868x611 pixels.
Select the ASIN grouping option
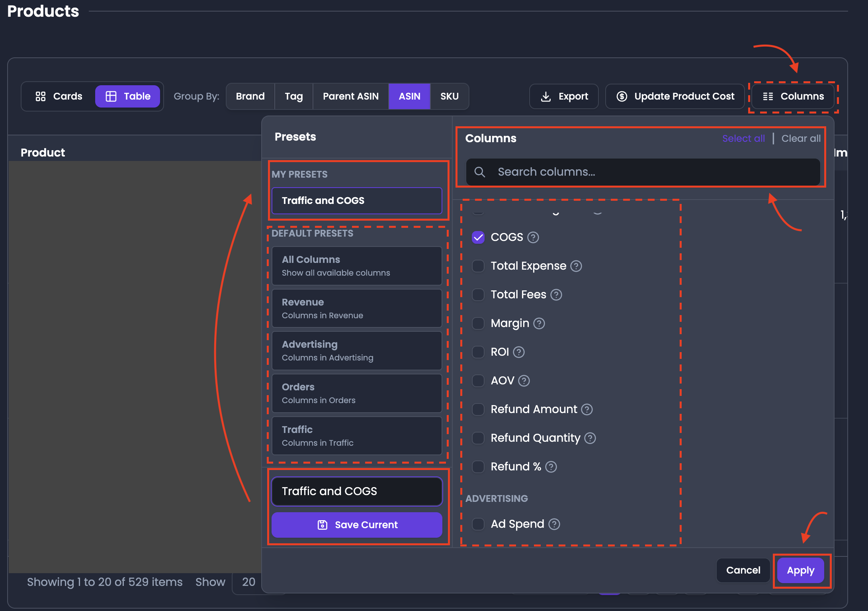[409, 96]
